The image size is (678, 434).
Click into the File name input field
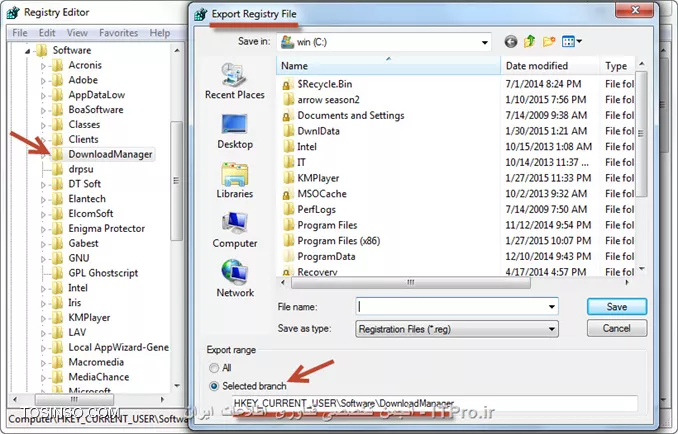pyautogui.click(x=452, y=306)
